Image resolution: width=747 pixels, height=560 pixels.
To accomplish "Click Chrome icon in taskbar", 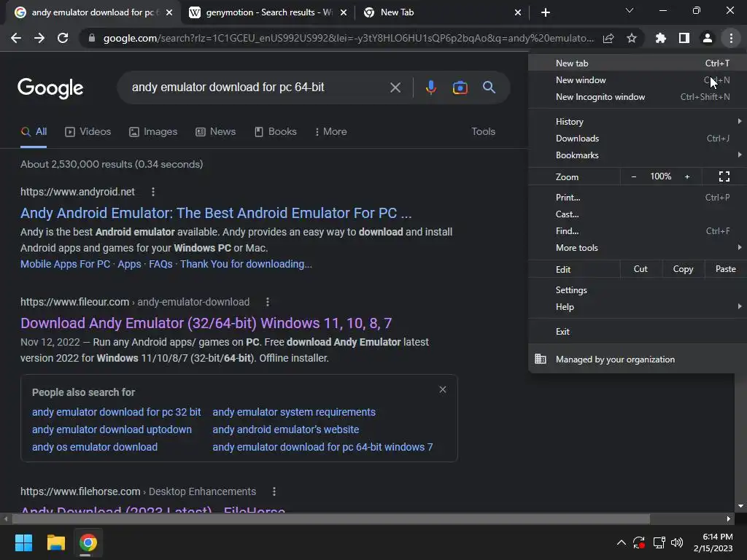I will coord(88,542).
